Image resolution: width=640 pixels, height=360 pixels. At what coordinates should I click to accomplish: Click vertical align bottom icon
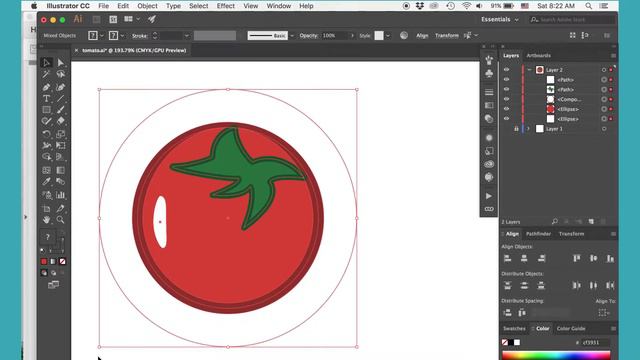[610, 258]
